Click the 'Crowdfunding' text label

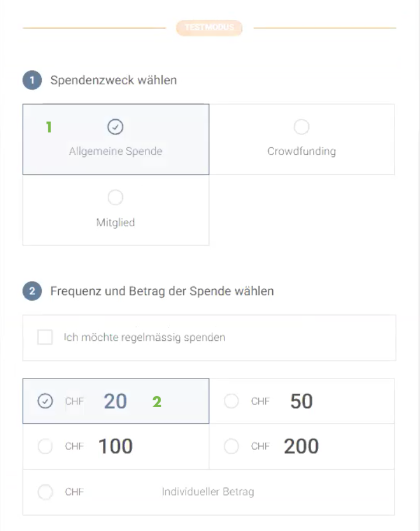[301, 151]
